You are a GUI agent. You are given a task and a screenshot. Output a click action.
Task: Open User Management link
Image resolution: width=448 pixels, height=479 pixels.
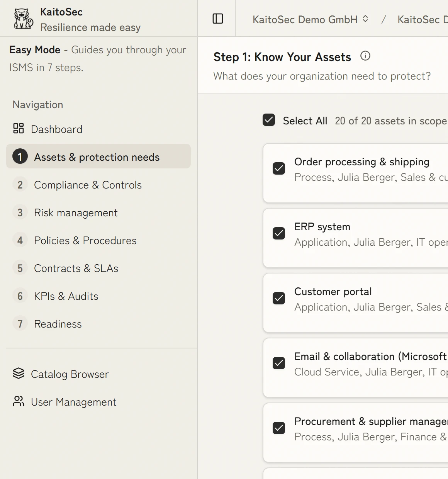(x=98, y=402)
